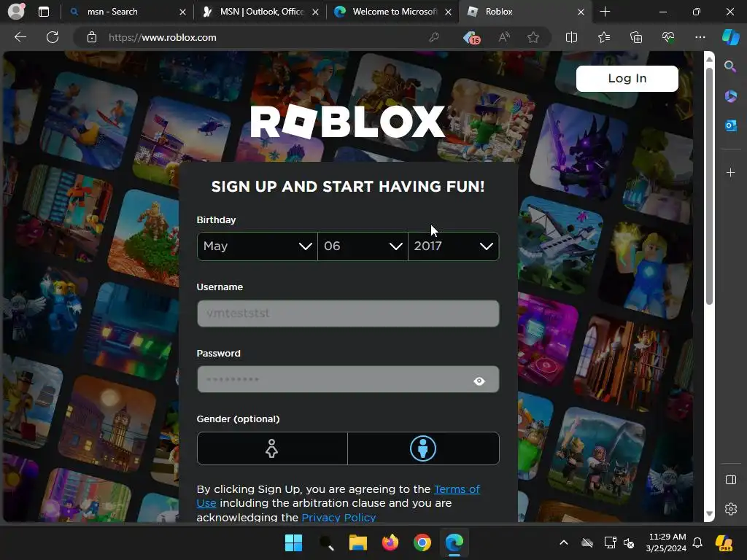Open sidebar Search icon
This screenshot has width=747, height=560.
pyautogui.click(x=729, y=66)
